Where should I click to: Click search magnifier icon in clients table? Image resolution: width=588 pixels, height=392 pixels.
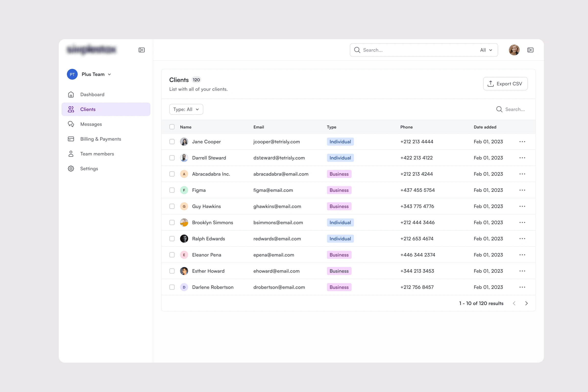pos(499,109)
